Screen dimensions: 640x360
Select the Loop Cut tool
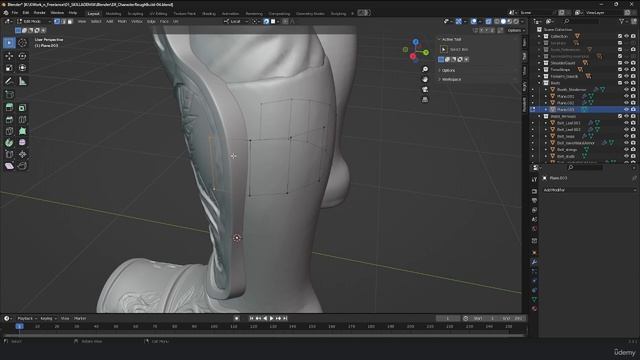click(x=22, y=119)
